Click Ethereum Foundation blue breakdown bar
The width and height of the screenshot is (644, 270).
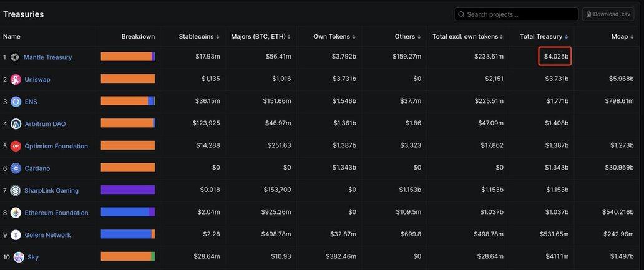click(x=125, y=212)
